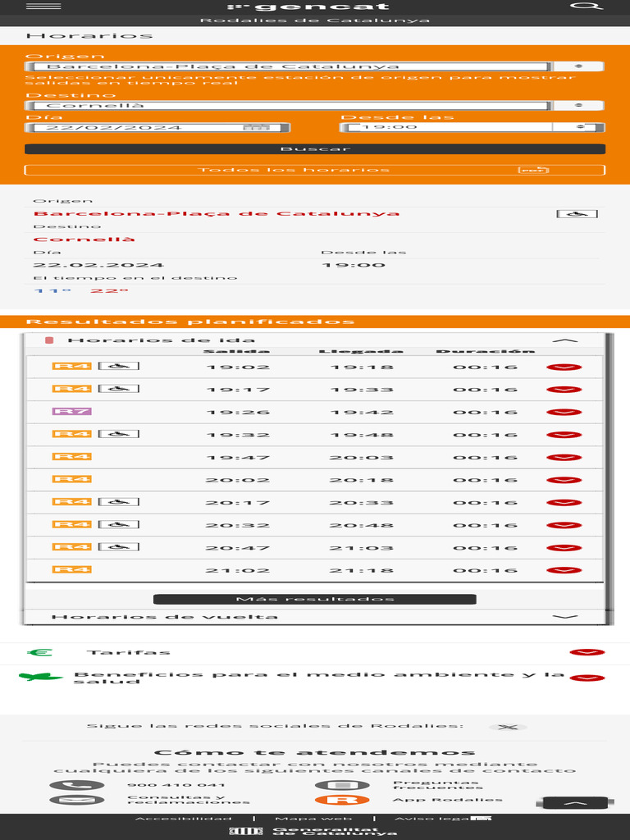Collapse the Horarios de ida section
This screenshot has width=630, height=840.
(x=564, y=340)
